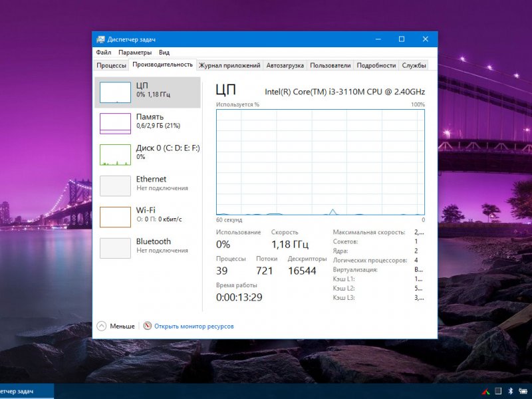Image resolution: width=532 pixels, height=399 pixels.
Task: Click the process count value 39
Action: pyautogui.click(x=222, y=271)
